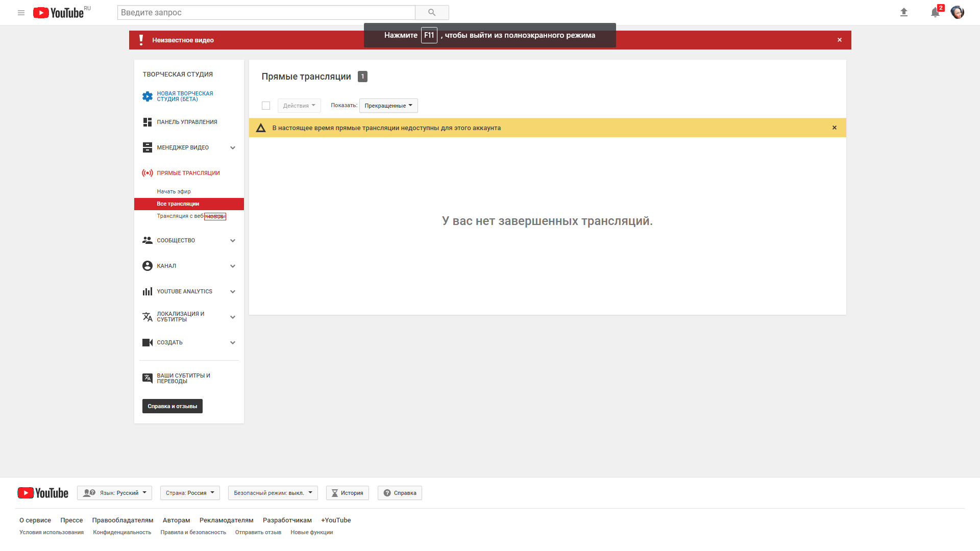Viewport: 980px width, 551px height.
Task: Open the Язык: Русский dropdown
Action: (x=114, y=493)
